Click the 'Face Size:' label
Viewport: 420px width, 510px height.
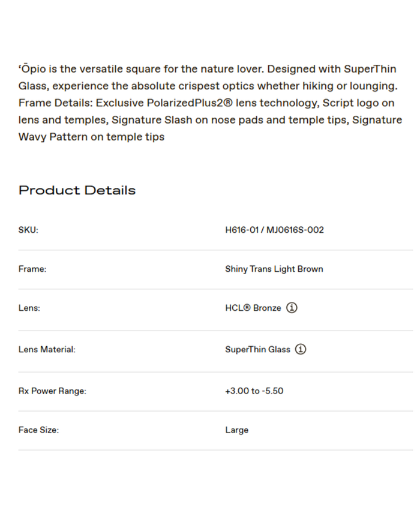(38, 430)
